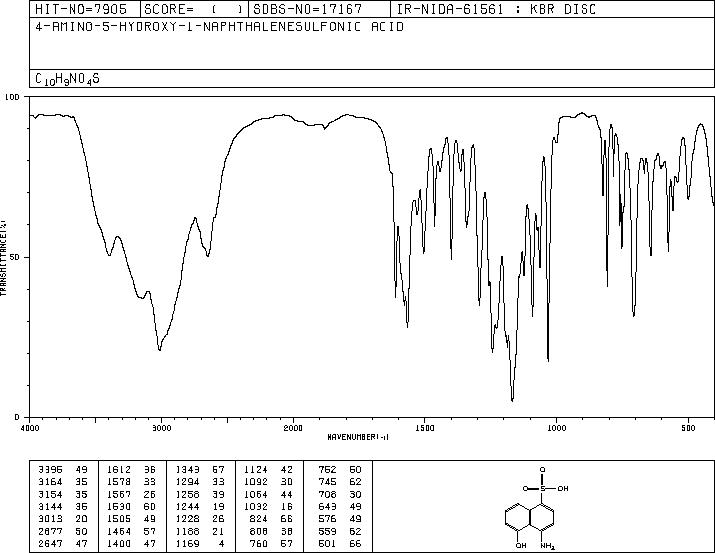The height and width of the screenshot is (553, 715).
Task: Select the compound name 4-AMINO-5-HYDROXY-1-NAPHTHALENESULFONIC ACID
Action: coord(219,27)
